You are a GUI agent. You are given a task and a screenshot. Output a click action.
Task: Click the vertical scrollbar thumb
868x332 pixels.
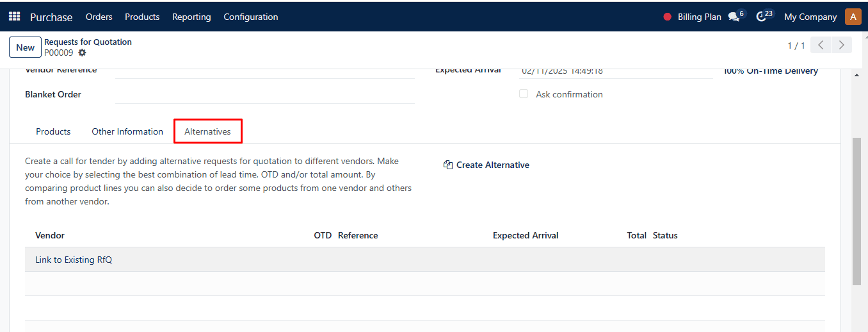click(x=856, y=211)
